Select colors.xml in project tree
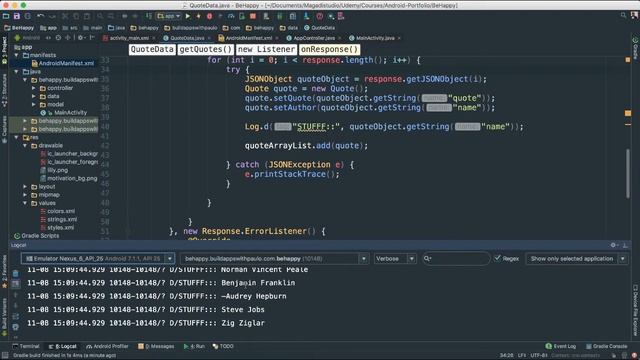 click(57, 211)
